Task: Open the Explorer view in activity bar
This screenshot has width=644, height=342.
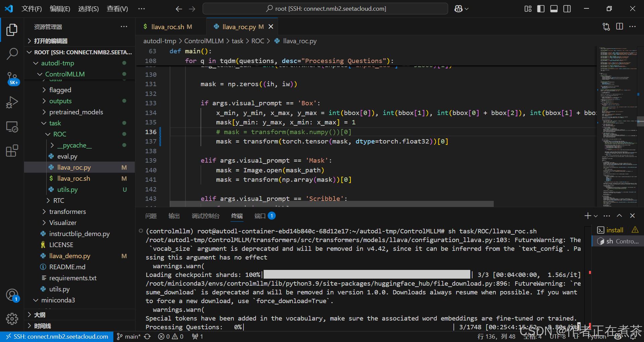Action: [12, 30]
